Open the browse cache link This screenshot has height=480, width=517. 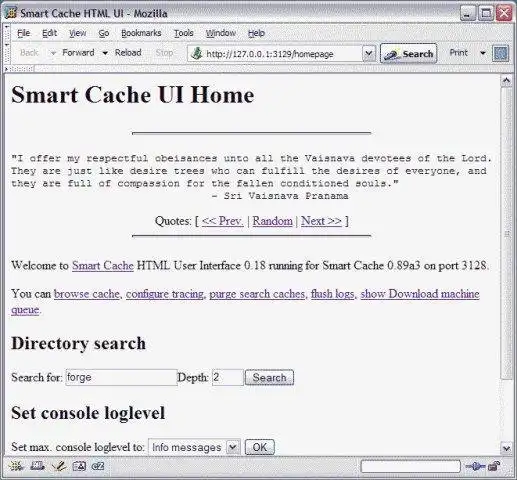[x=87, y=294]
